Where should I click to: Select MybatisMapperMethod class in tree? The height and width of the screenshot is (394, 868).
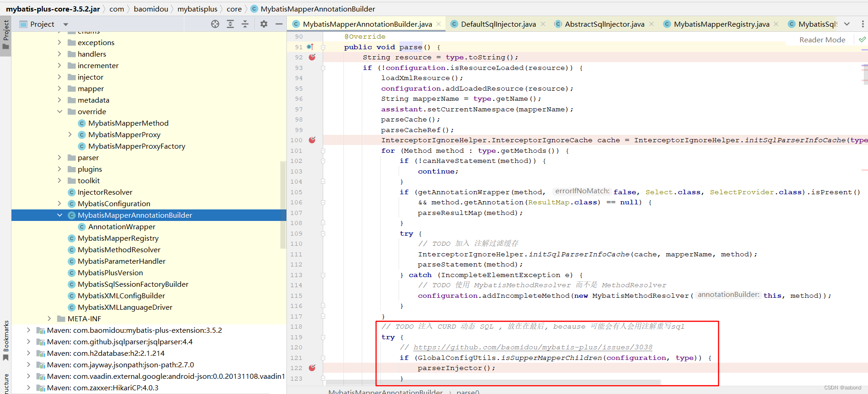tap(128, 123)
